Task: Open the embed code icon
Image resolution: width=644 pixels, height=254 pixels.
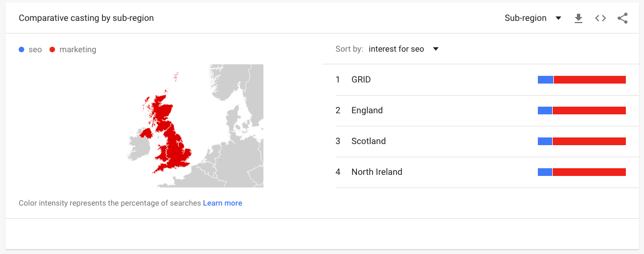Action: tap(601, 19)
